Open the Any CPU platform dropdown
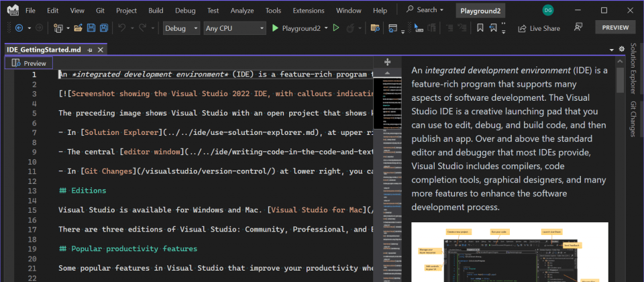 [235, 28]
